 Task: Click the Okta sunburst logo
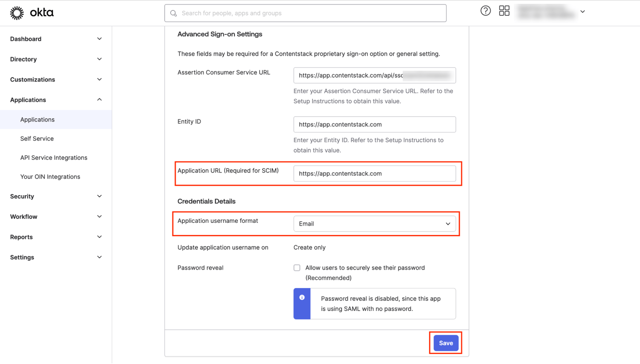[x=17, y=13]
